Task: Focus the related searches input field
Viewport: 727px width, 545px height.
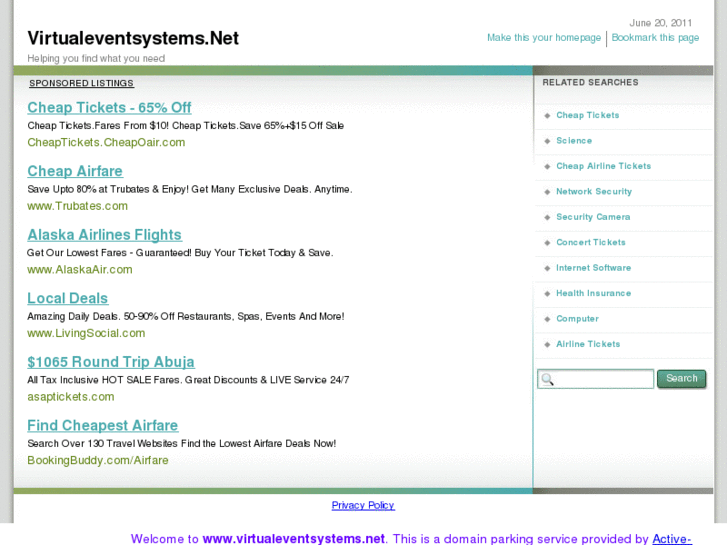Action: 596,379
